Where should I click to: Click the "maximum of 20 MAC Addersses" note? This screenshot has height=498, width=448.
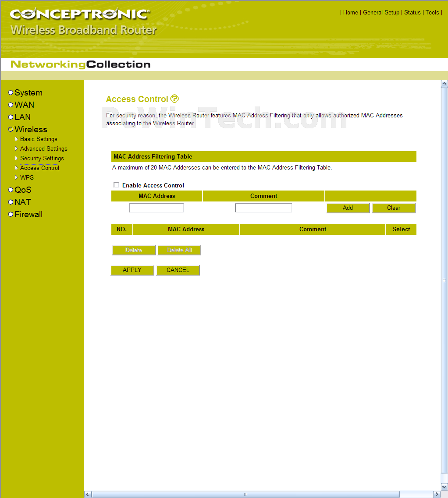coord(222,167)
